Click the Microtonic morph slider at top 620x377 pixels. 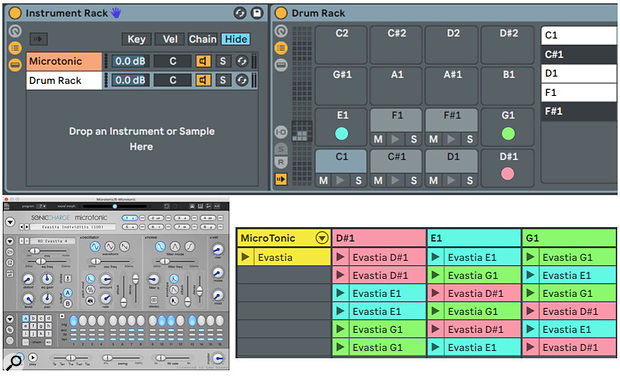pos(115,206)
